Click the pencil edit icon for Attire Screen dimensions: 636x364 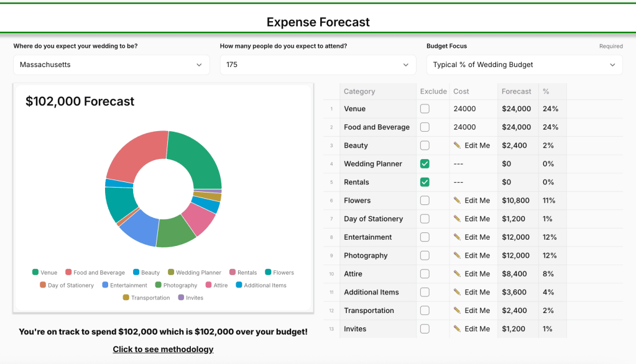tap(457, 274)
